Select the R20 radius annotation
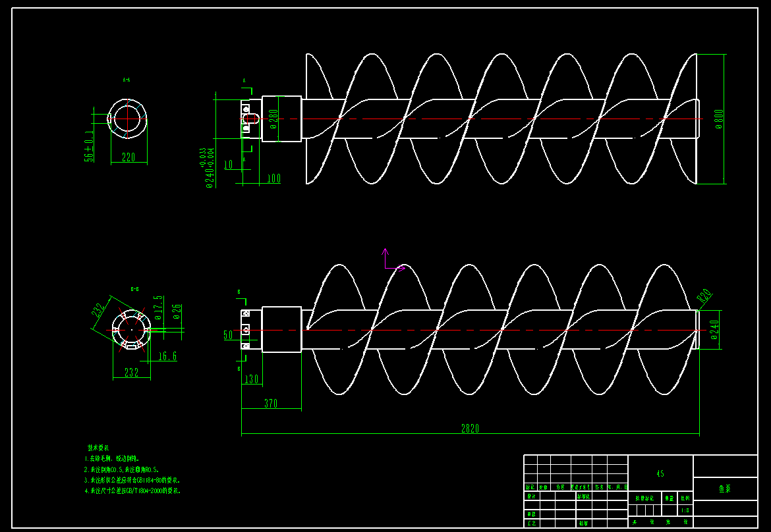The width and height of the screenshot is (771, 532). 704,296
